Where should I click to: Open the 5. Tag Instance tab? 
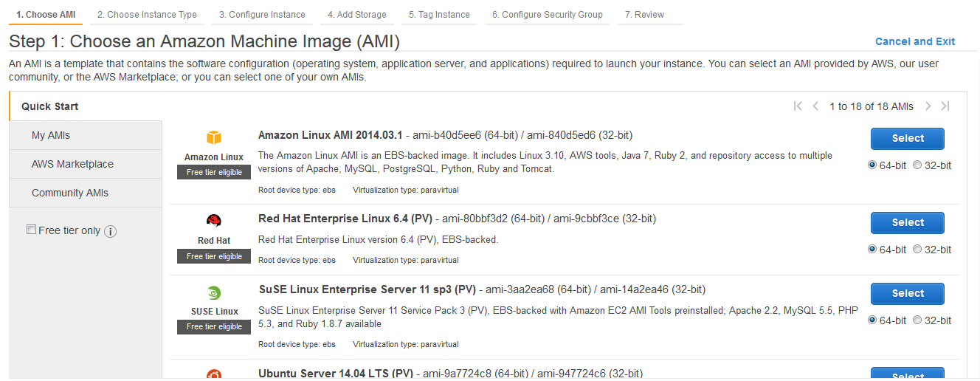tap(439, 15)
